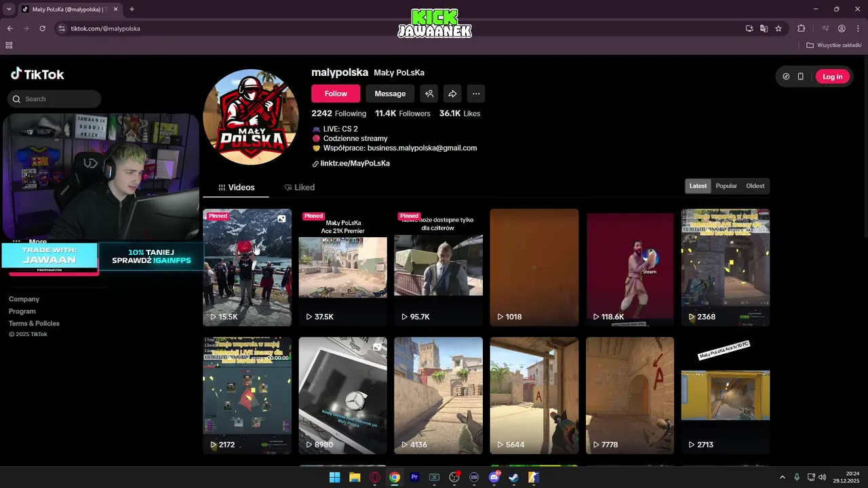Viewport: 868px width, 488px height.
Task: Open Windows Start menu
Action: click(334, 477)
